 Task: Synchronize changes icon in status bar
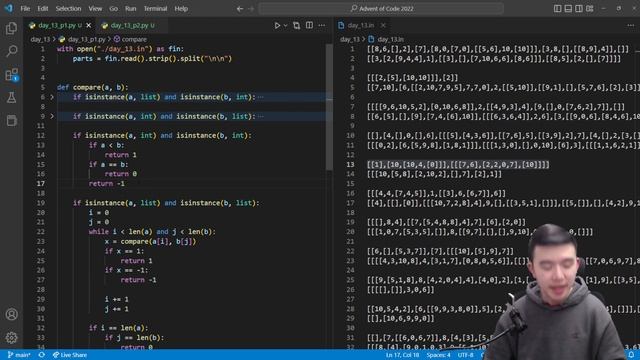click(x=42, y=355)
